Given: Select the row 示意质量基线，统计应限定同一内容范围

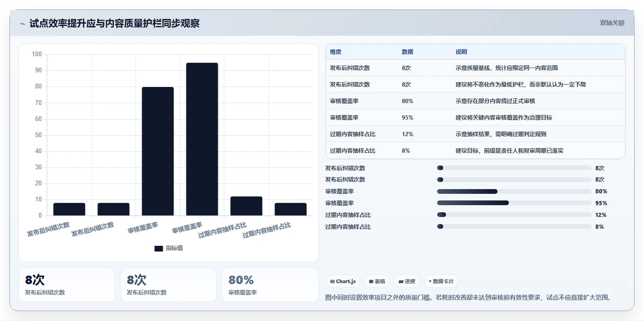Looking at the screenshot, I should (x=475, y=68).
